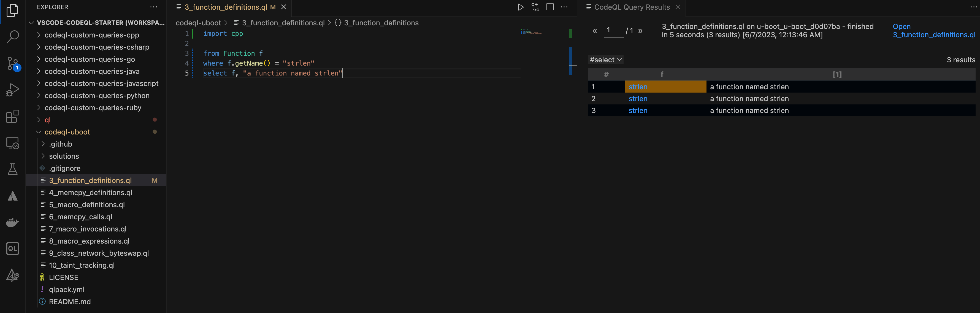Open 7_macro_invocations.ql file
The height and width of the screenshot is (313, 980).
click(88, 229)
